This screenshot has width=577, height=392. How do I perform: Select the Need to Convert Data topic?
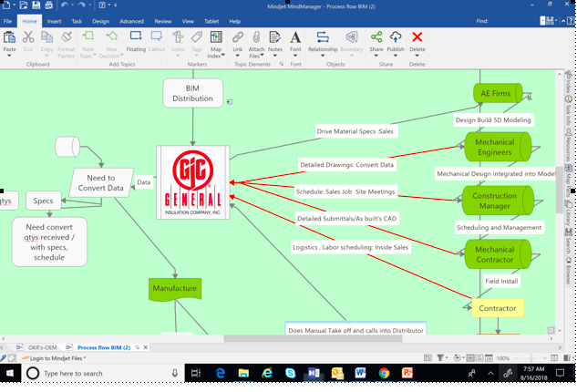click(x=101, y=183)
